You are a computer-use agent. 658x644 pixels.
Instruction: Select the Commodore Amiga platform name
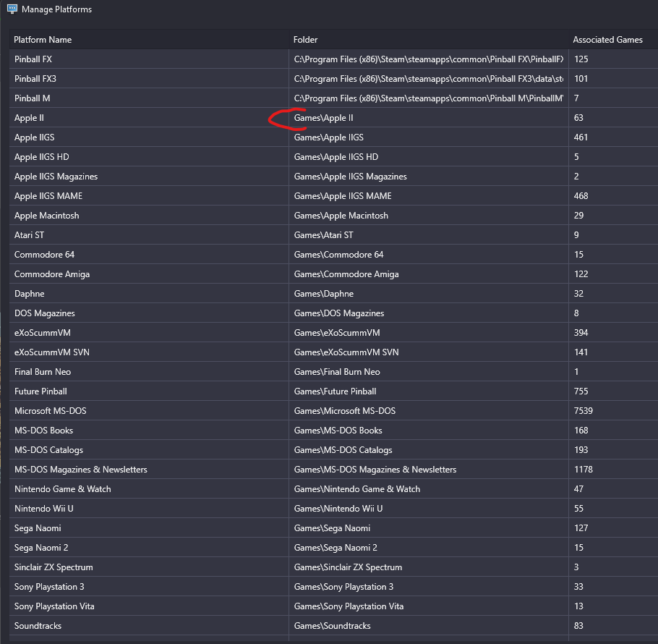click(52, 274)
